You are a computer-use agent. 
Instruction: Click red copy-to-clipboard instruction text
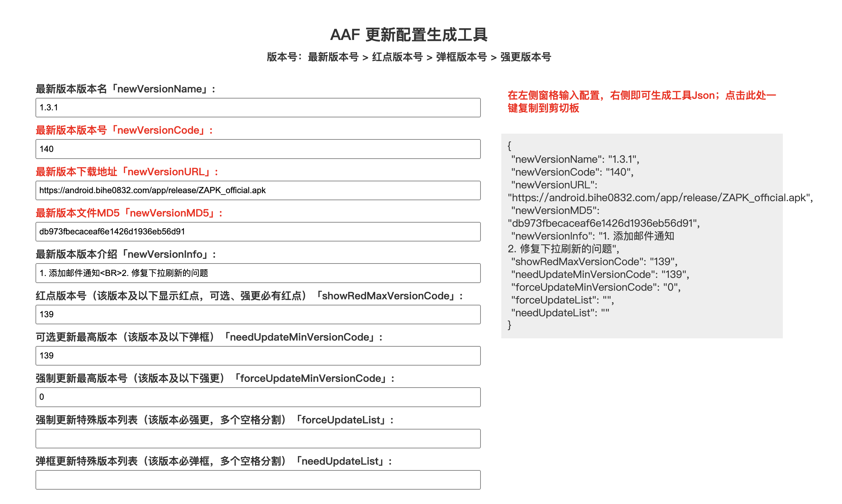tap(641, 102)
